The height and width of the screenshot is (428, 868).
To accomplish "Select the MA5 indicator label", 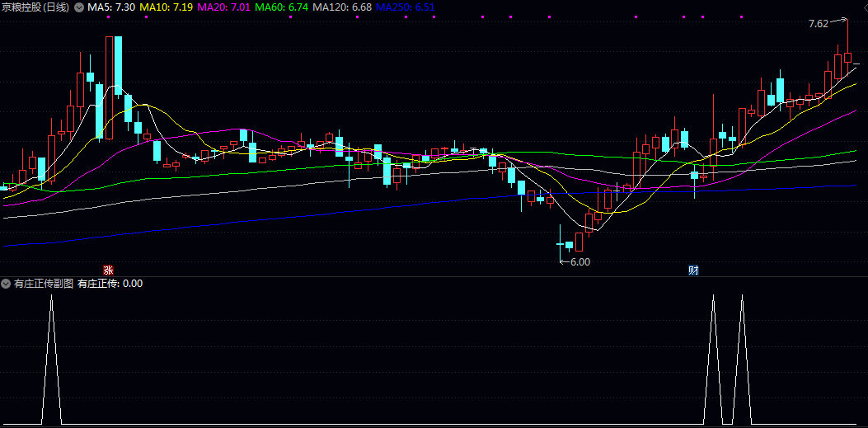I will point(111,7).
